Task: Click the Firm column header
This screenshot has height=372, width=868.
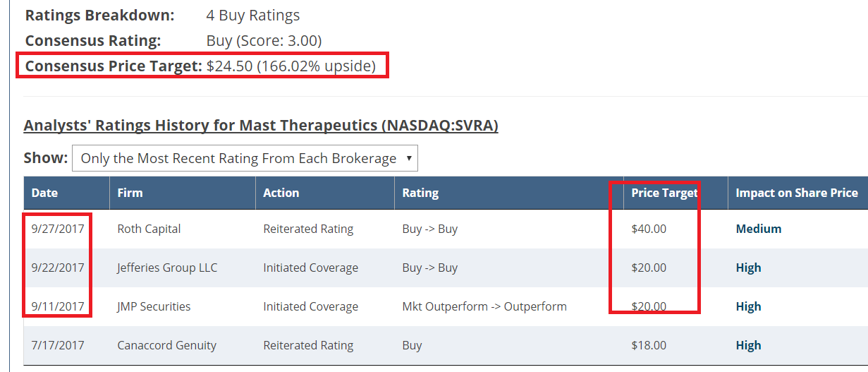Action: coord(130,193)
